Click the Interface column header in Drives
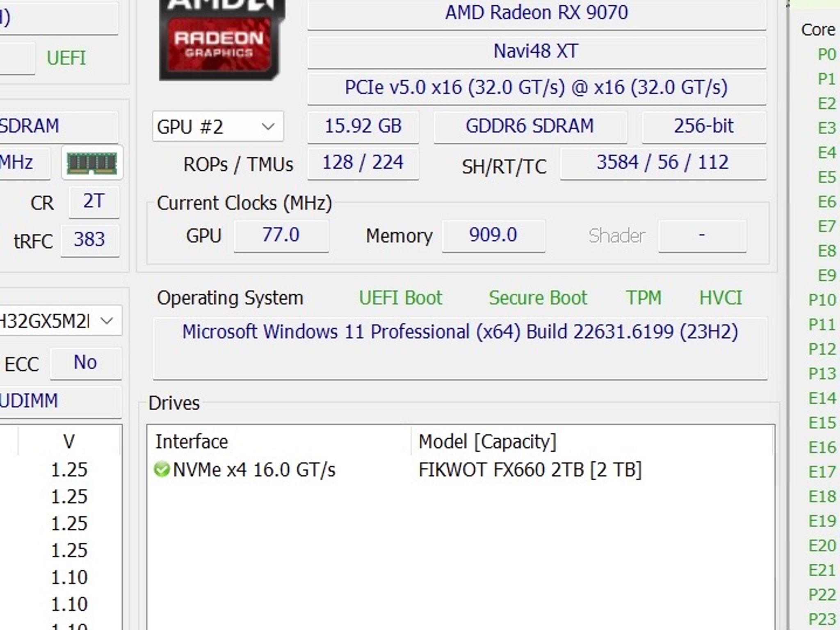This screenshot has height=630, width=840. [x=279, y=442]
